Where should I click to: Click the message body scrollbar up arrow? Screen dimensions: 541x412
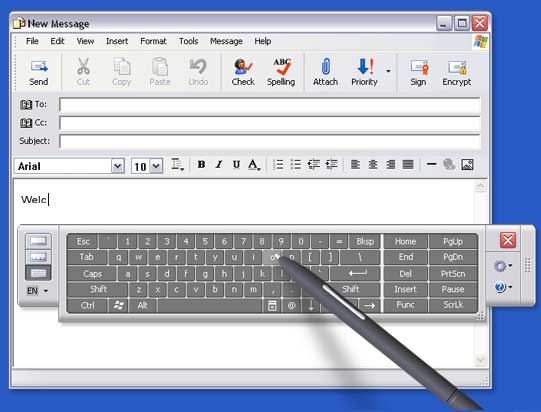[x=481, y=187]
